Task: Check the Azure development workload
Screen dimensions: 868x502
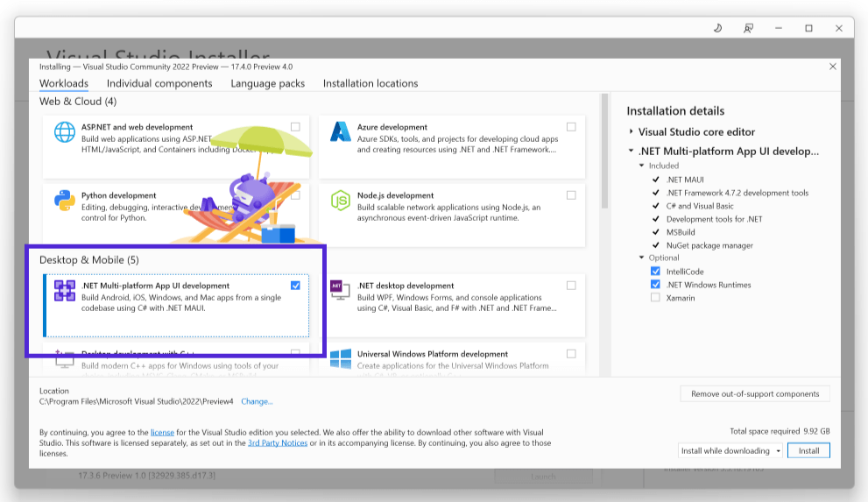Action: (x=571, y=127)
